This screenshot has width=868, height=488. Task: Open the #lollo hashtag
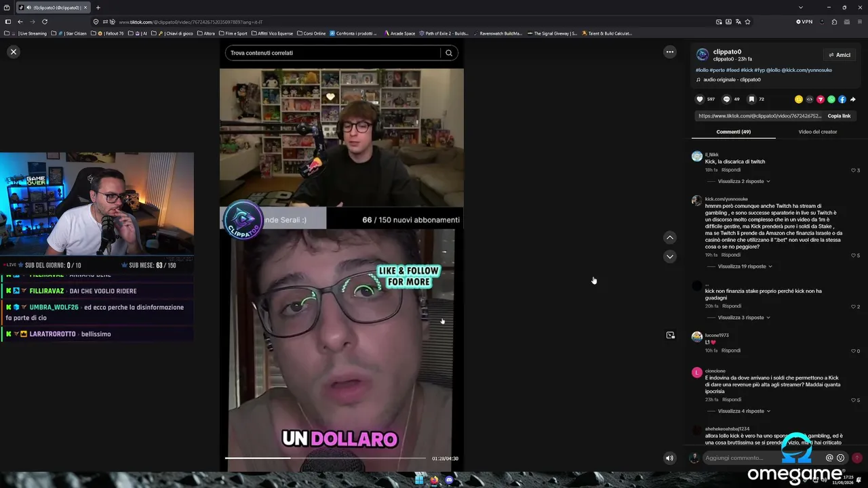[703, 70]
